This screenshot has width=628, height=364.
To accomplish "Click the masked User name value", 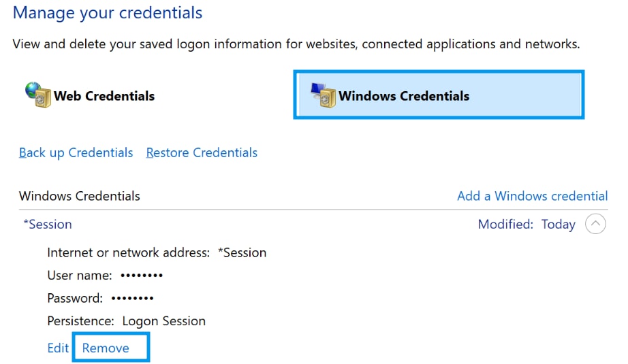I will tap(141, 276).
